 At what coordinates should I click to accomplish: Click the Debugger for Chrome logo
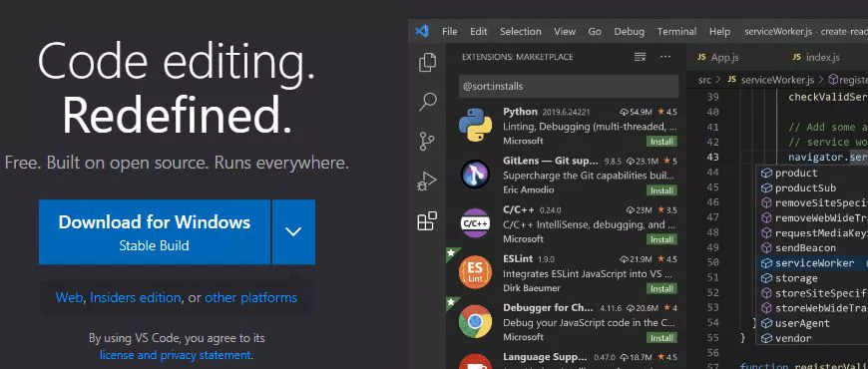point(476,321)
